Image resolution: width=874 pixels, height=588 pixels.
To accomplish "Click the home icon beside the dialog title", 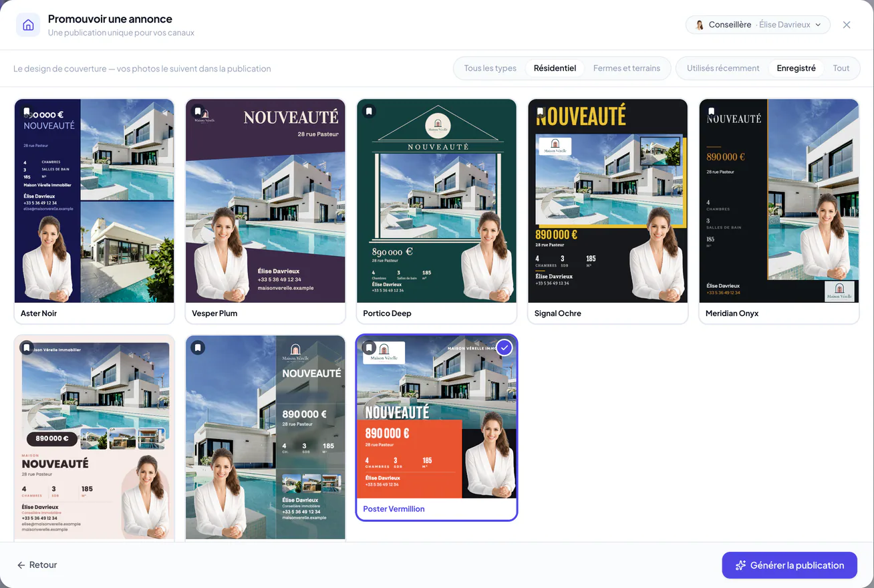I will [x=28, y=25].
